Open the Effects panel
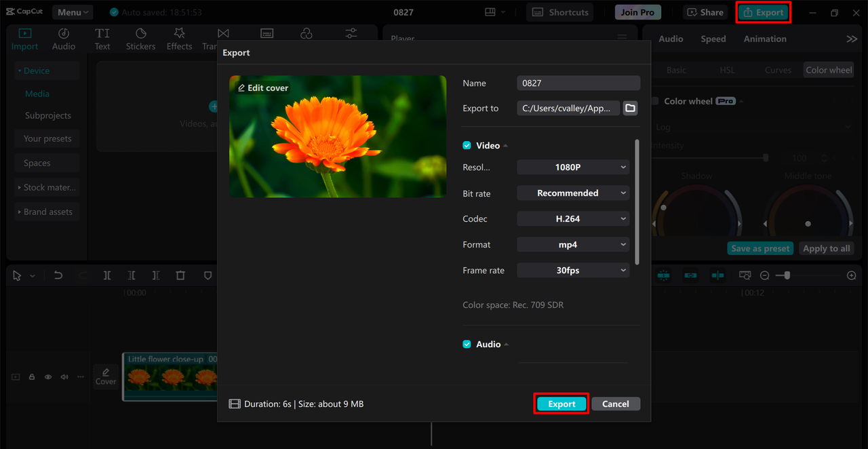Image resolution: width=868 pixels, height=449 pixels. [x=179, y=39]
